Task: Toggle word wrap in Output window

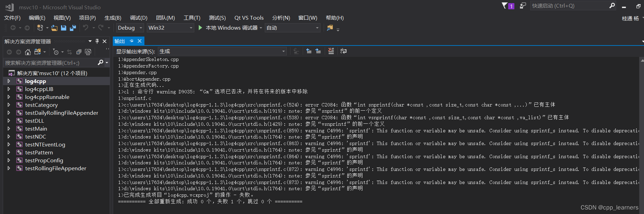Action: pos(343,51)
